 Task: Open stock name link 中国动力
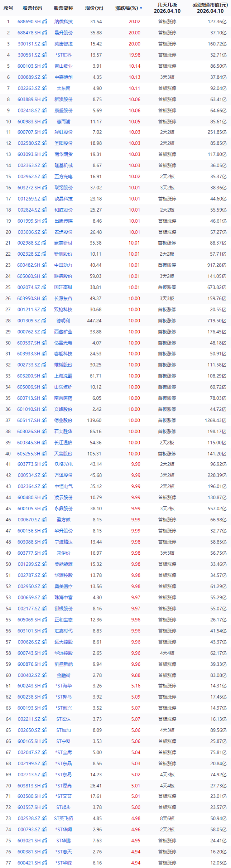(63, 265)
